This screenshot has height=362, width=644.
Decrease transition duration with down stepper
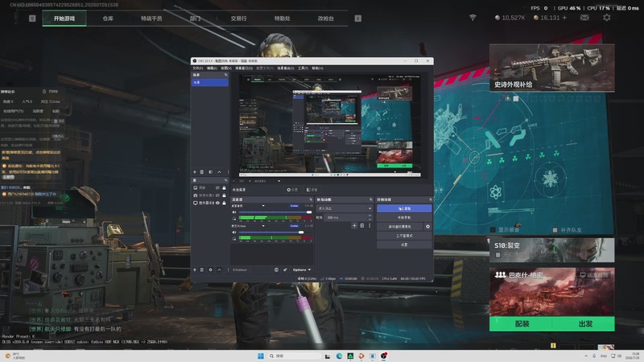coord(369,219)
